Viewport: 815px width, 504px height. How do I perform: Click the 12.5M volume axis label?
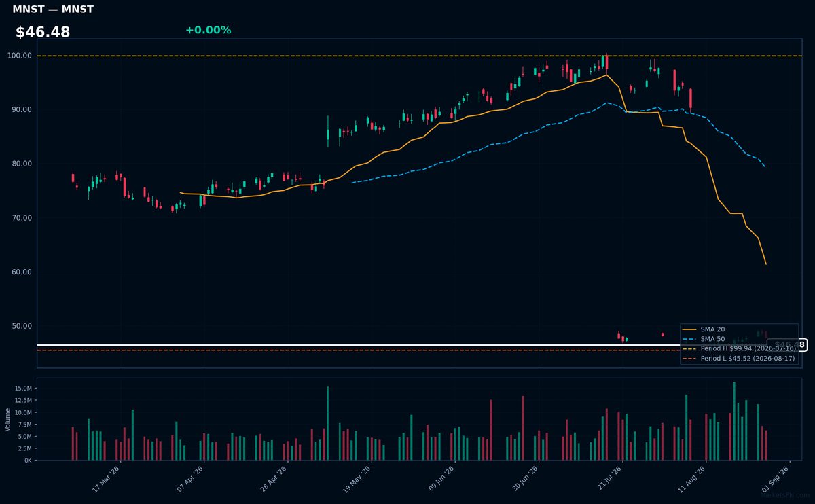click(23, 401)
